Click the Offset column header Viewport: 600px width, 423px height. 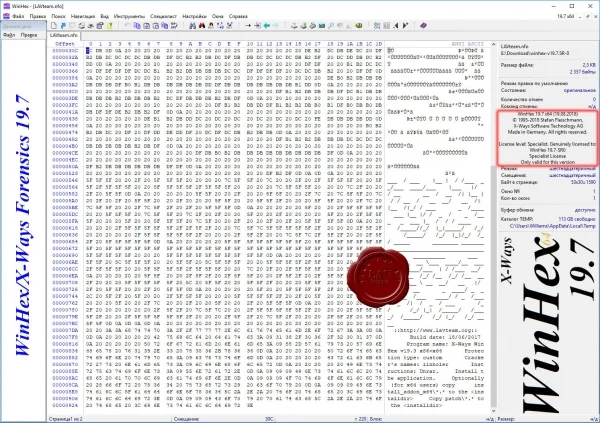tap(65, 44)
